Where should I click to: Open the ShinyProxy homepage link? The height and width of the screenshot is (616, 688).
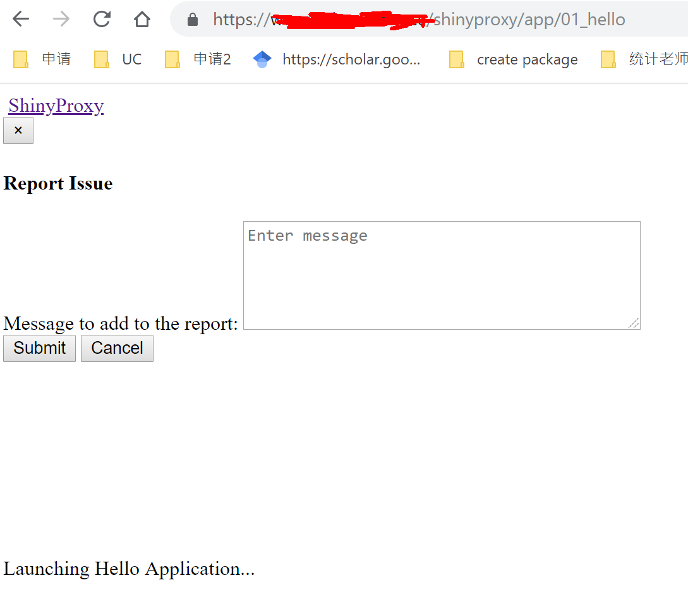click(x=56, y=105)
